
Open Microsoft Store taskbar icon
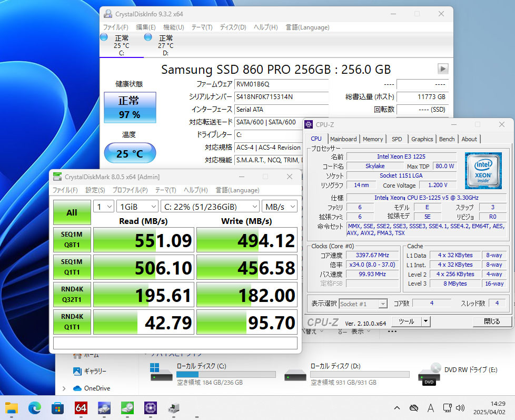pos(58,408)
